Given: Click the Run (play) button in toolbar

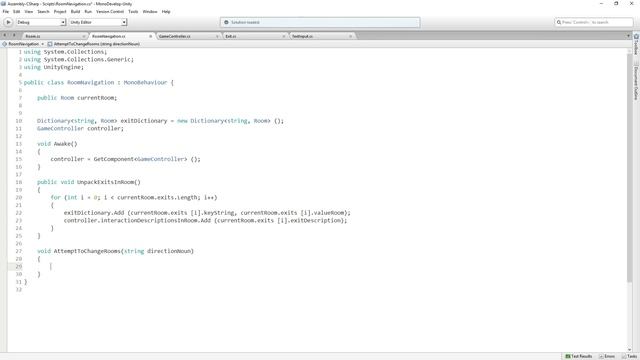Looking at the screenshot, I should click(8, 22).
